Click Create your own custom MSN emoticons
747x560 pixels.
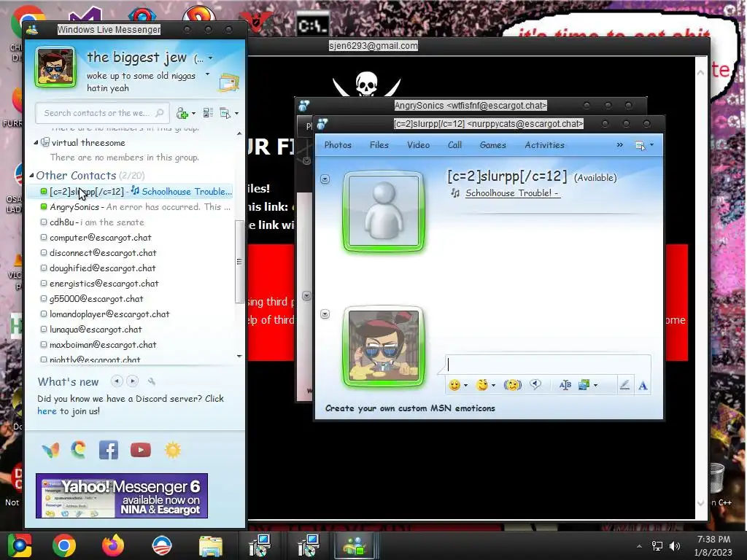coord(410,408)
